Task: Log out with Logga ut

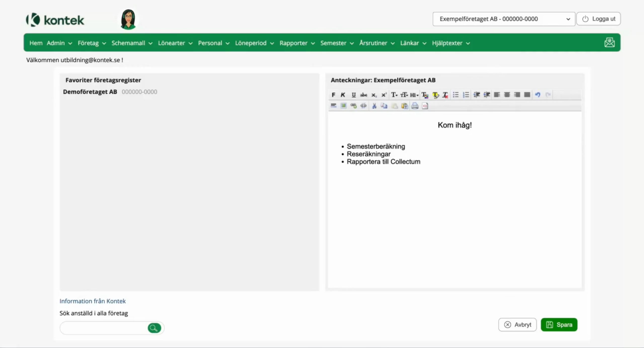Action: (x=598, y=19)
